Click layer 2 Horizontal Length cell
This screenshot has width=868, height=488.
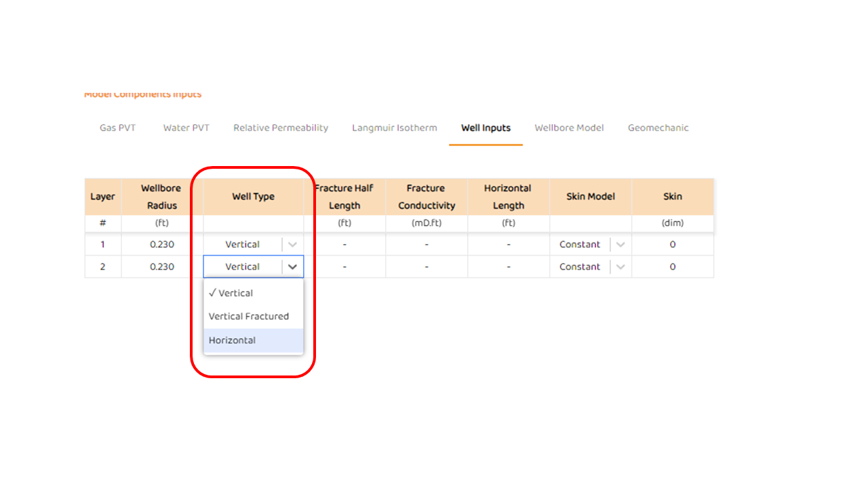point(509,267)
